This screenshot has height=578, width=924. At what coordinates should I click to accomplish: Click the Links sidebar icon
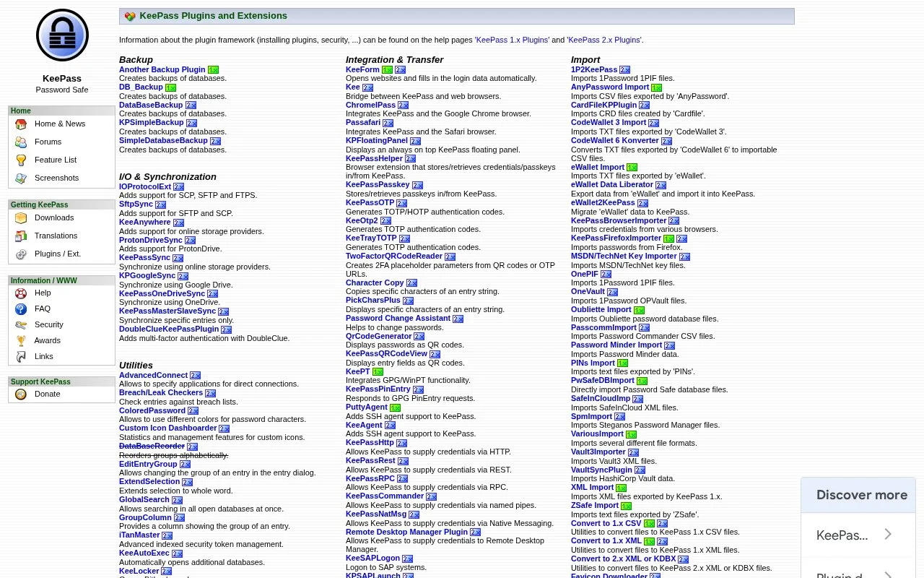(21, 357)
